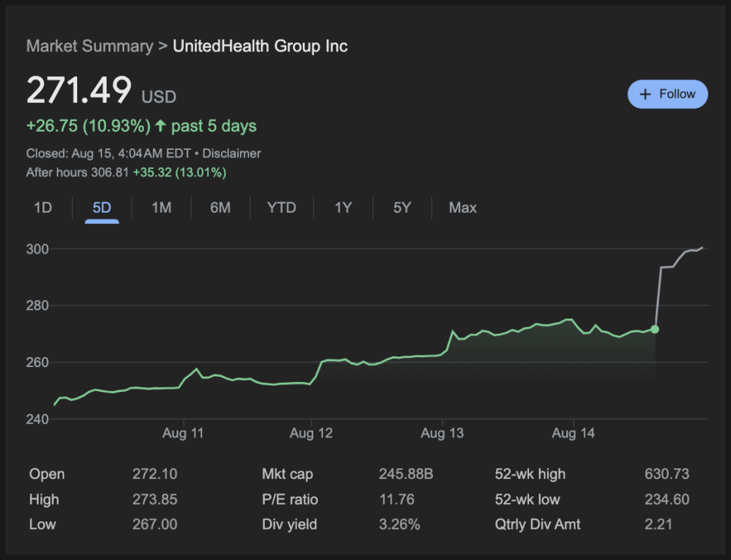Click the after hours change +35.32 (13.01%)
Screen dimensions: 731x560
tap(179, 173)
